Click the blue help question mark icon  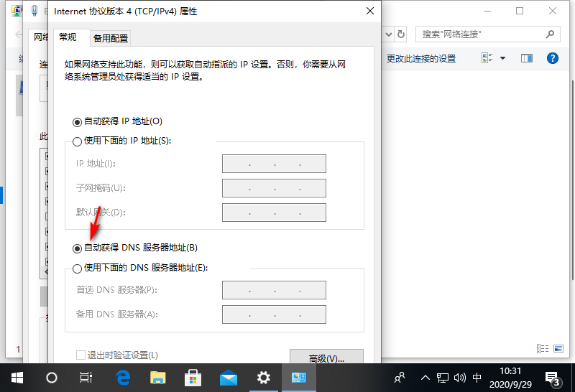pos(552,58)
